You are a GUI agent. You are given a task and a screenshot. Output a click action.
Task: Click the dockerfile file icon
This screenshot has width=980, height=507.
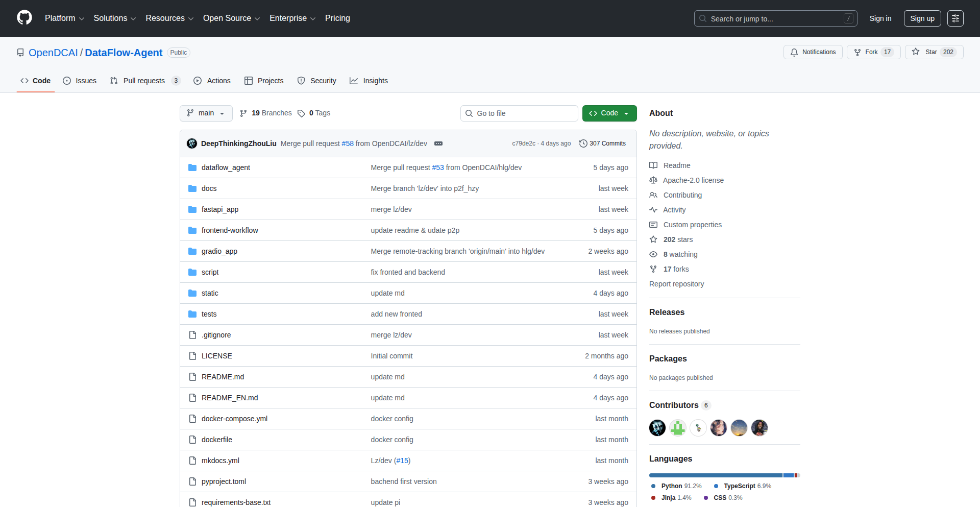click(192, 440)
